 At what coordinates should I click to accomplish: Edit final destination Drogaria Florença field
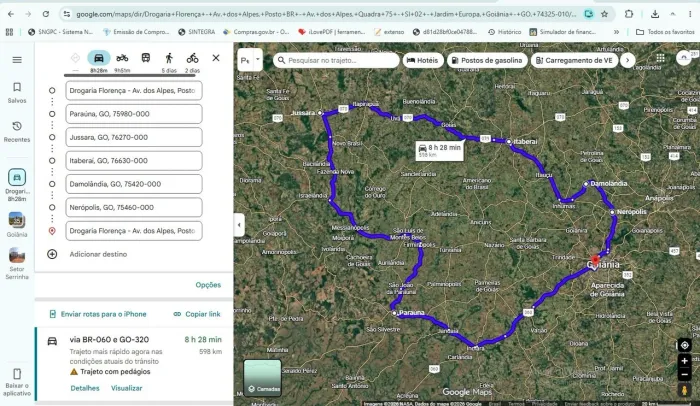(x=133, y=231)
